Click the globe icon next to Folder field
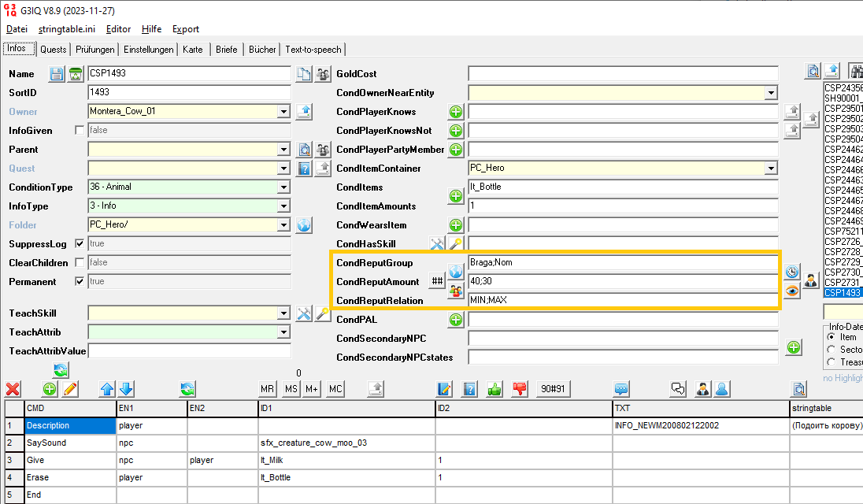 tap(304, 225)
